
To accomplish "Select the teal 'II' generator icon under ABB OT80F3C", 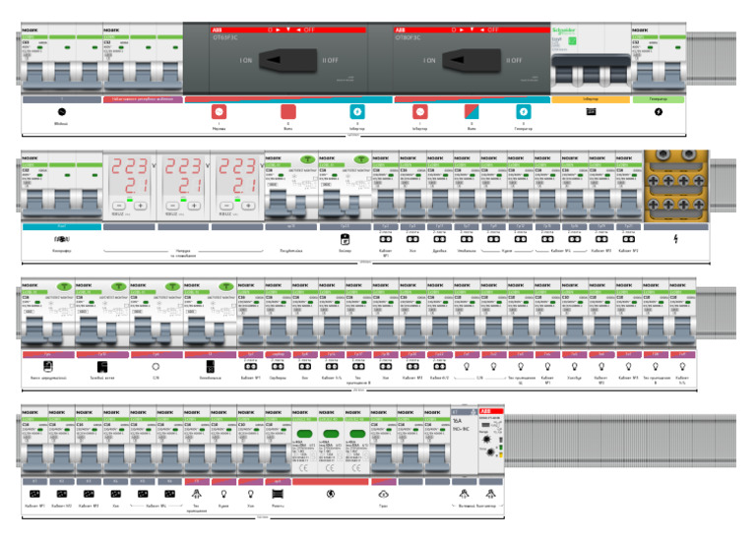I will click(524, 112).
